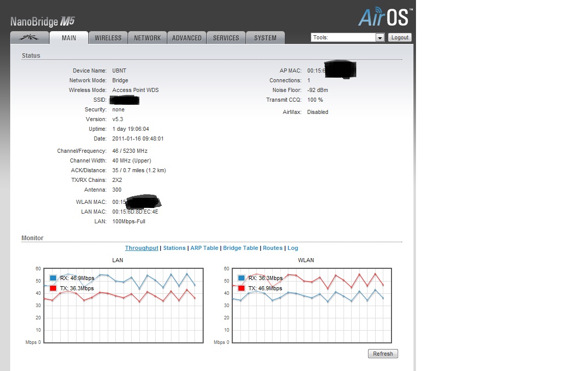Click the Date value 2011-01-16 09:48:01
The height and width of the screenshot is (371, 588).
tap(138, 139)
